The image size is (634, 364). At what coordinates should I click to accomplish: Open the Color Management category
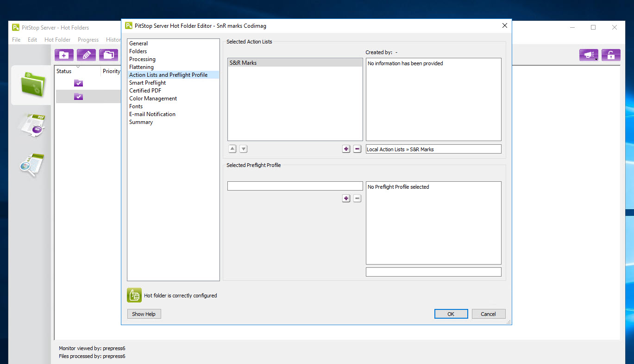(x=153, y=99)
